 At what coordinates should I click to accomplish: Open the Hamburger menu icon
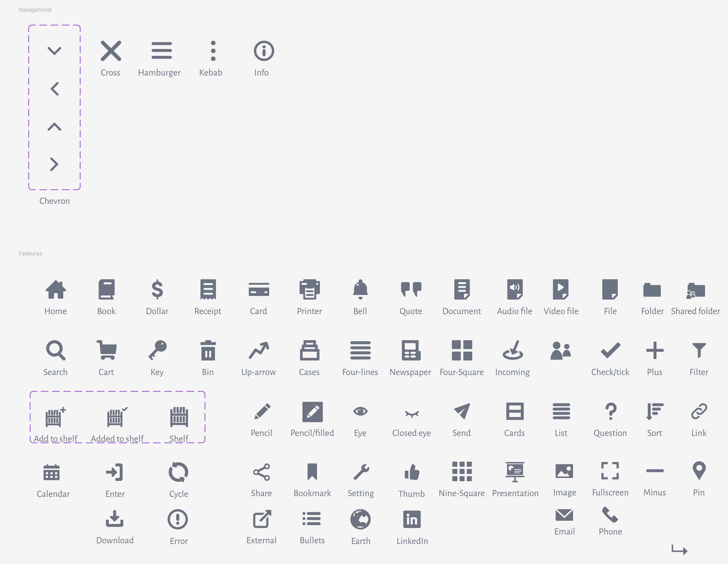(162, 51)
